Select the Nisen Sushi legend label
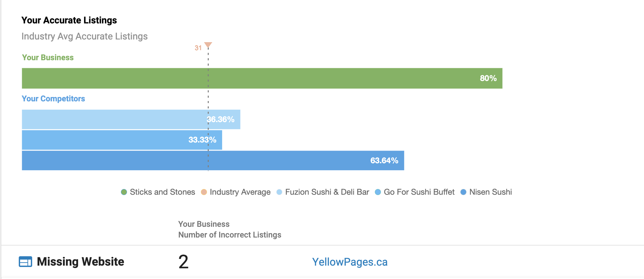Viewport: 644px width, 279px height. (x=491, y=192)
